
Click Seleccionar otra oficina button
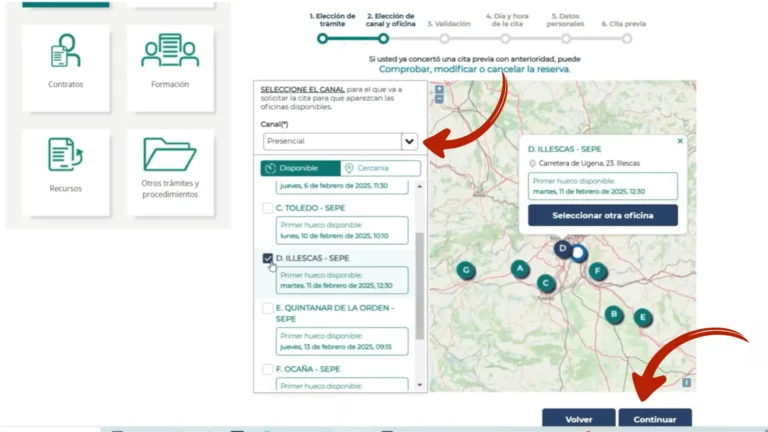point(603,216)
